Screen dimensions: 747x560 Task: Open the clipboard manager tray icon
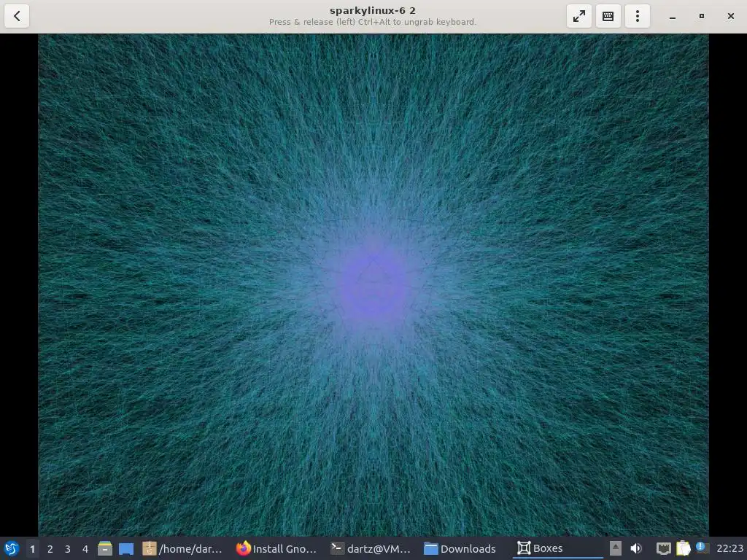pyautogui.click(x=683, y=548)
